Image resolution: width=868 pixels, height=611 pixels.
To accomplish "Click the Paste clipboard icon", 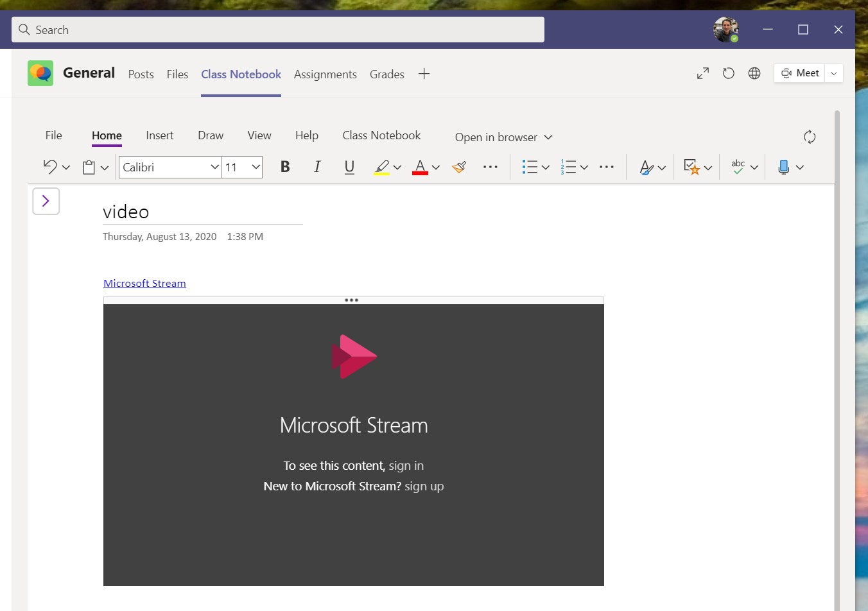I will point(89,168).
